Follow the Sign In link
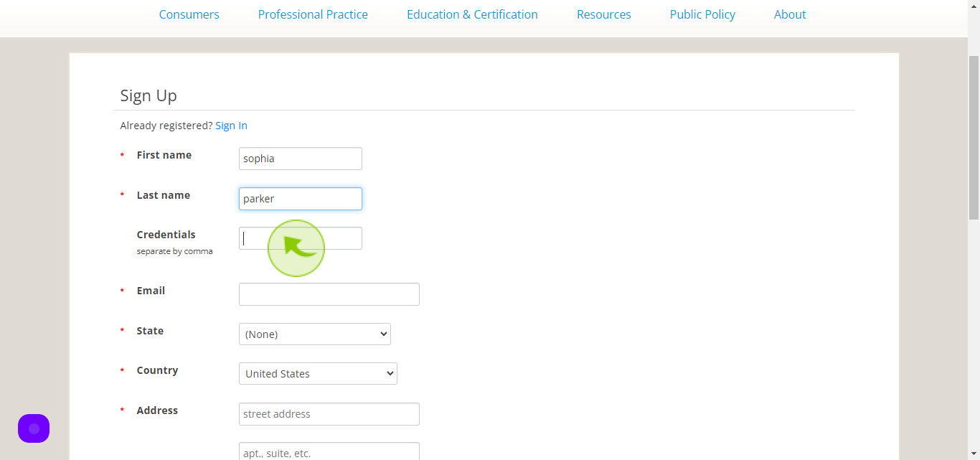Screen dimensions: 980x460 pos(231,126)
